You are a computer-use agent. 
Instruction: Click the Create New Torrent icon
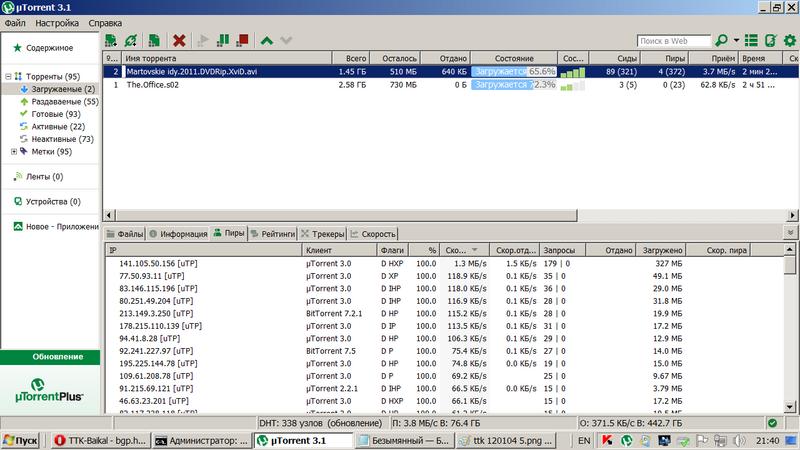coord(154,40)
